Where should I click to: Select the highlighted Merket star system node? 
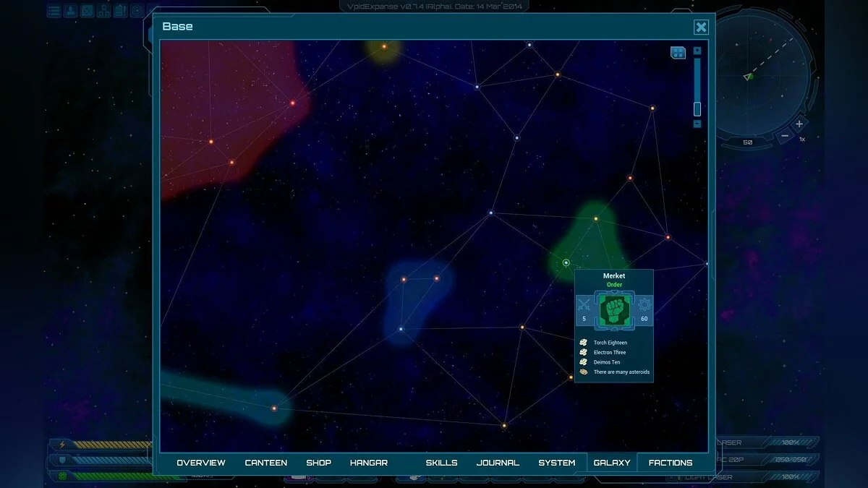pos(566,262)
